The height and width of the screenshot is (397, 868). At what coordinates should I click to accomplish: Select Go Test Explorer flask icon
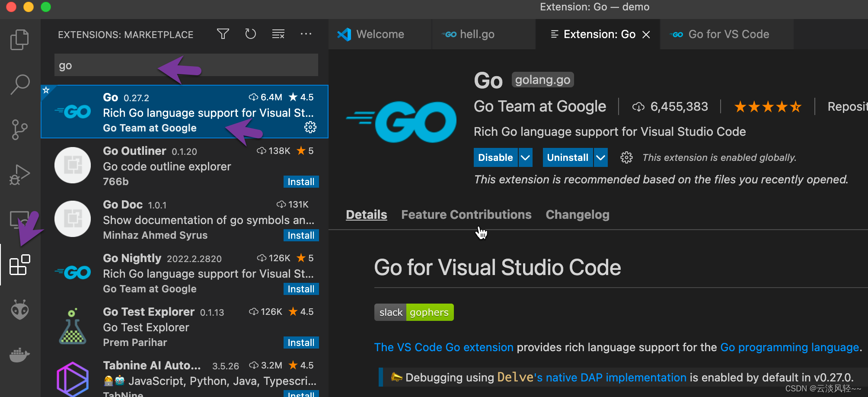coord(73,326)
